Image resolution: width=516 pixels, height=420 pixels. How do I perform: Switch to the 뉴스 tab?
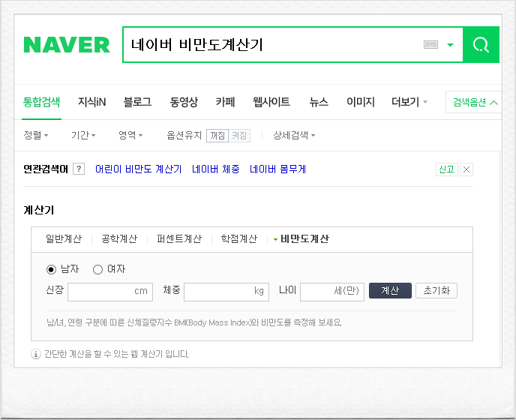319,102
